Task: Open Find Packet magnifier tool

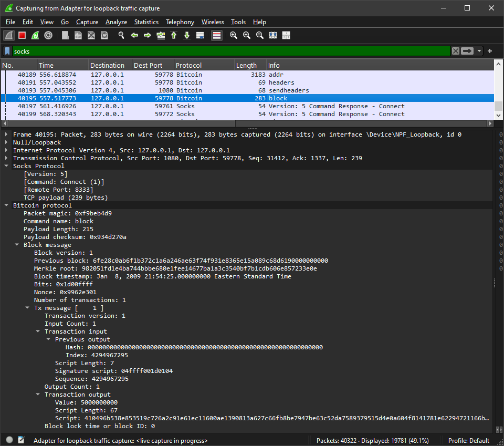Action: tap(121, 35)
